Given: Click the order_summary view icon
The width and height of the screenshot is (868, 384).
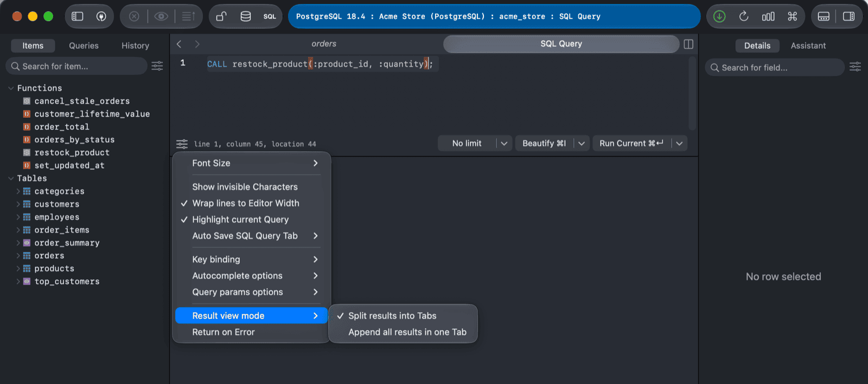Looking at the screenshot, I should tap(27, 243).
